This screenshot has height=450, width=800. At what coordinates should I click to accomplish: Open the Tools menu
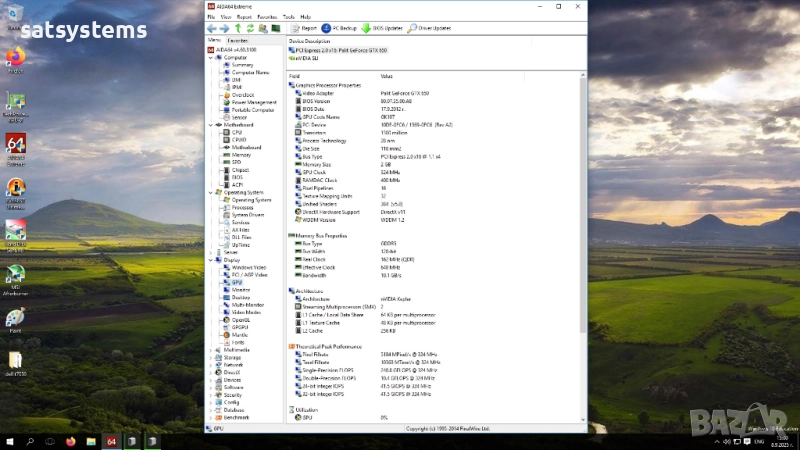(288, 17)
